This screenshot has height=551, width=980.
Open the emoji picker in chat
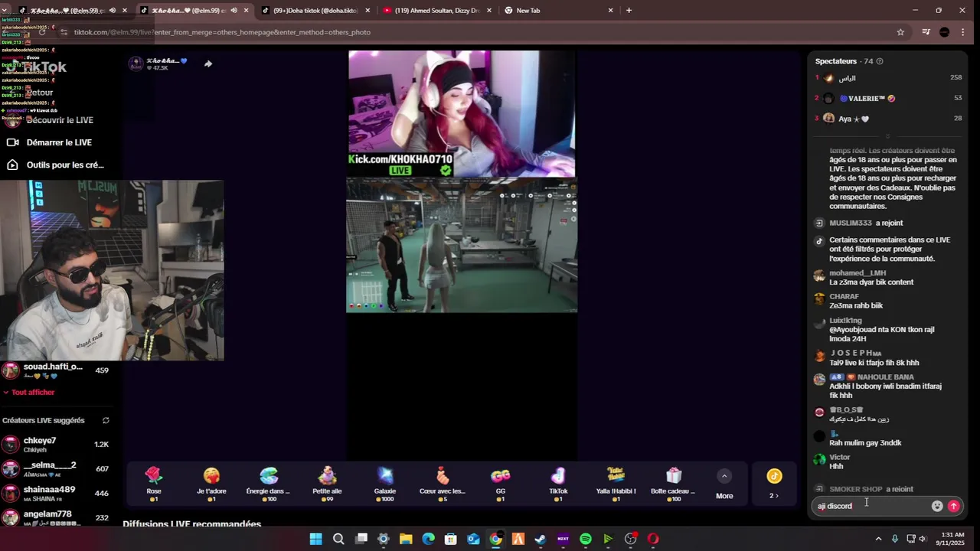937,506
